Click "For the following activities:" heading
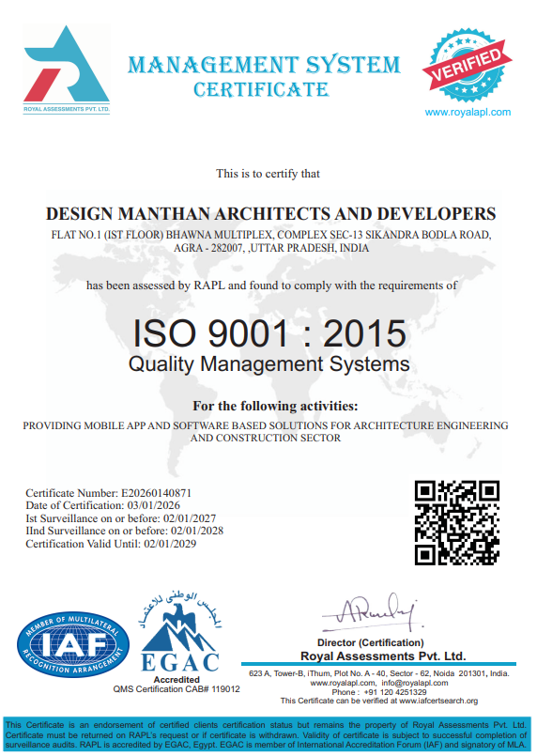Screen dimensions: 537x756 [x=275, y=406]
